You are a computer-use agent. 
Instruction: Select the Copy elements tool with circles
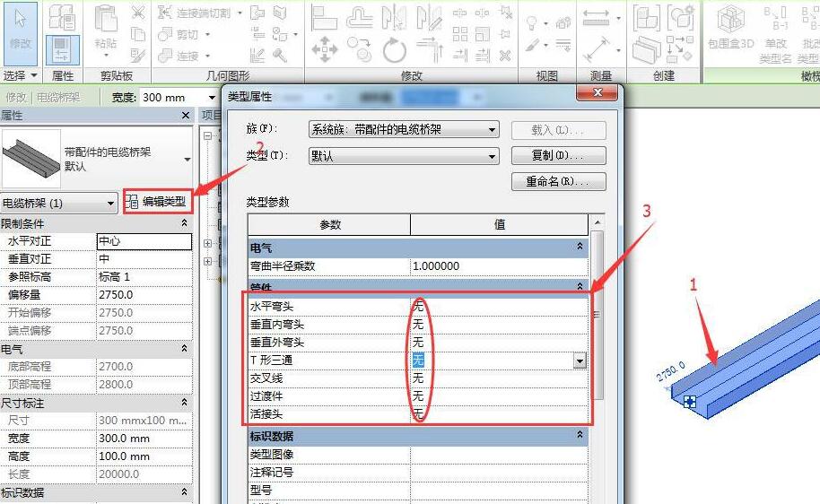click(x=360, y=50)
